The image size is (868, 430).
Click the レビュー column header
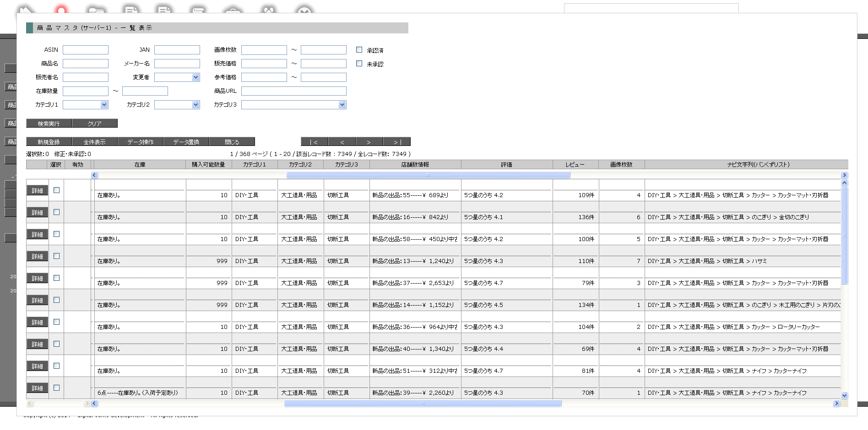coord(575,165)
